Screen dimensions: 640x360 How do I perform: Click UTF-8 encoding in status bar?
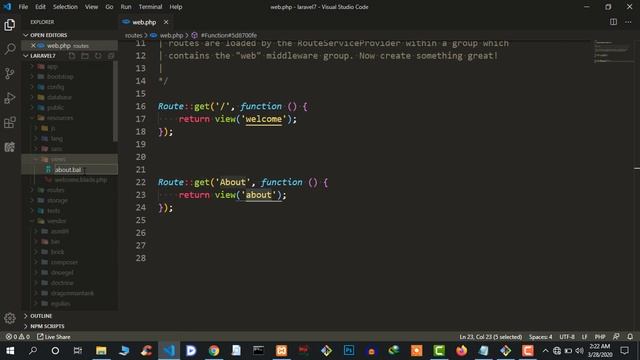coord(567,337)
